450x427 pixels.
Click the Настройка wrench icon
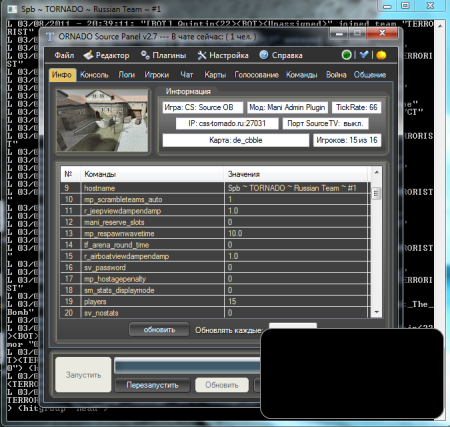coord(202,55)
